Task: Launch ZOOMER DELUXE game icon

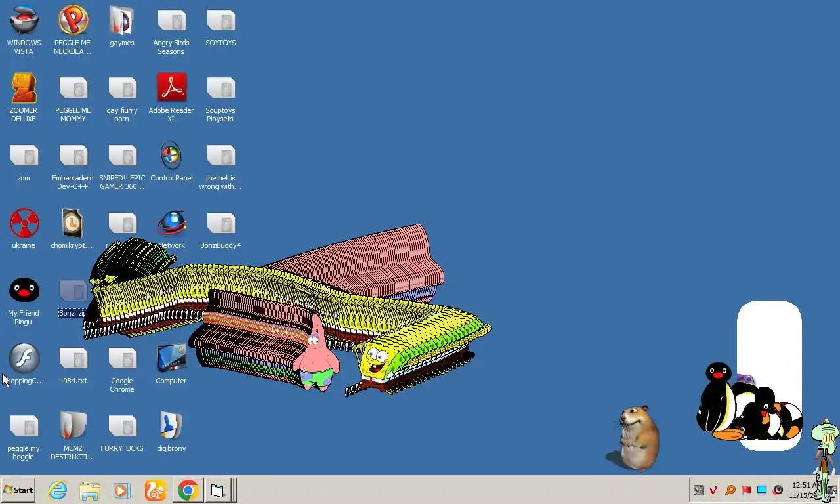Action: coord(24,98)
